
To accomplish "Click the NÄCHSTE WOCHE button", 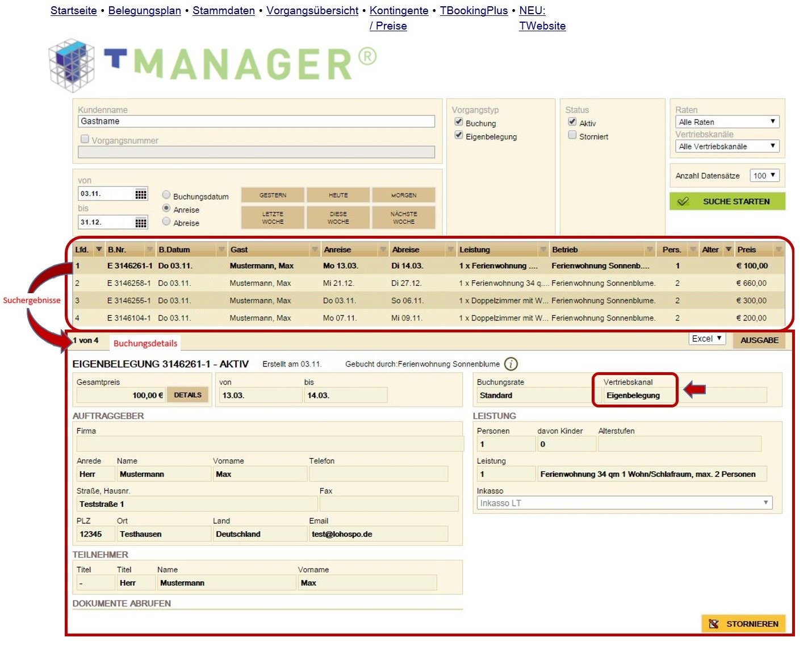I will coord(404,218).
